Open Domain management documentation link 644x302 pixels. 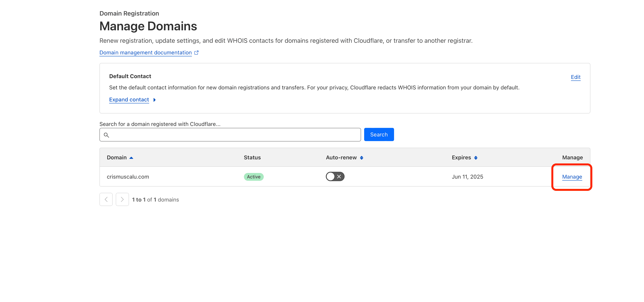pyautogui.click(x=145, y=52)
